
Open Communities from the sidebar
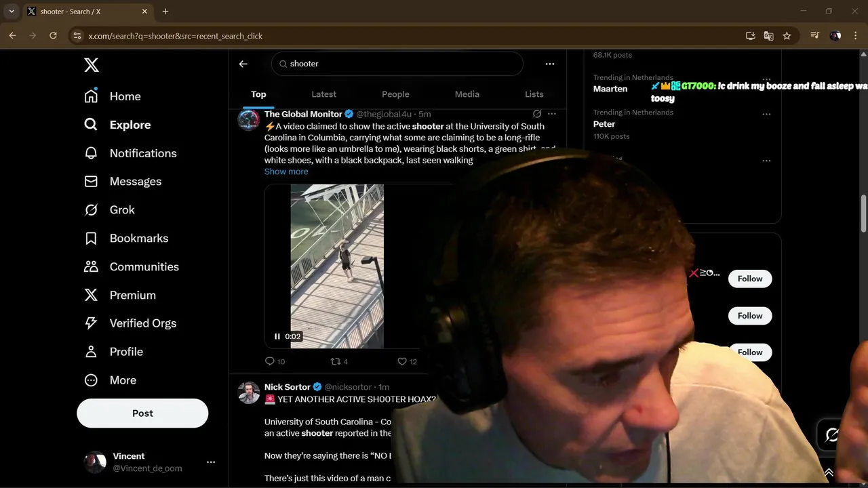pos(132,267)
